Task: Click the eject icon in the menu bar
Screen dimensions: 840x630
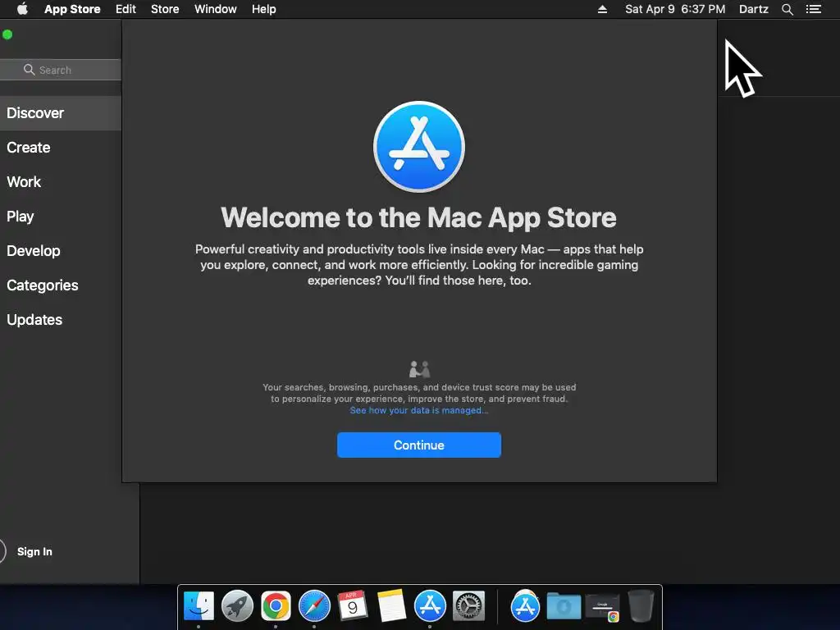Action: pos(602,9)
